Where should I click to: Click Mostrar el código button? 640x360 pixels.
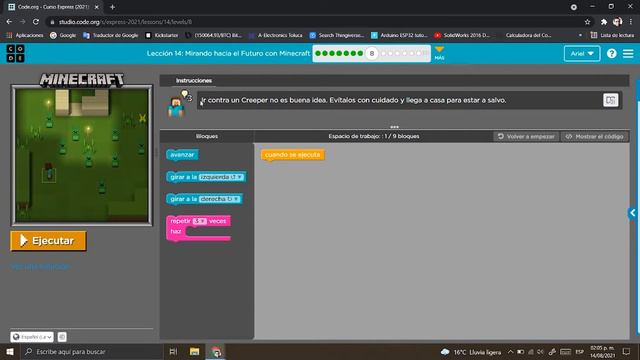click(x=594, y=136)
